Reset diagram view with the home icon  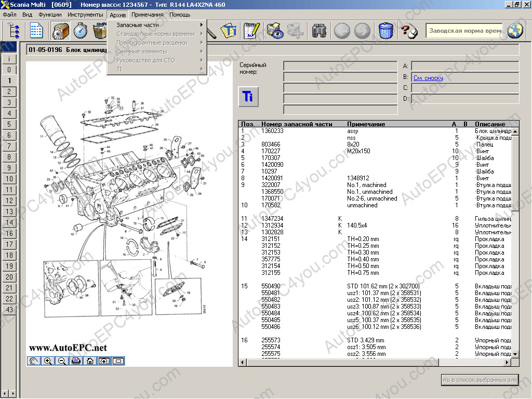click(90, 361)
